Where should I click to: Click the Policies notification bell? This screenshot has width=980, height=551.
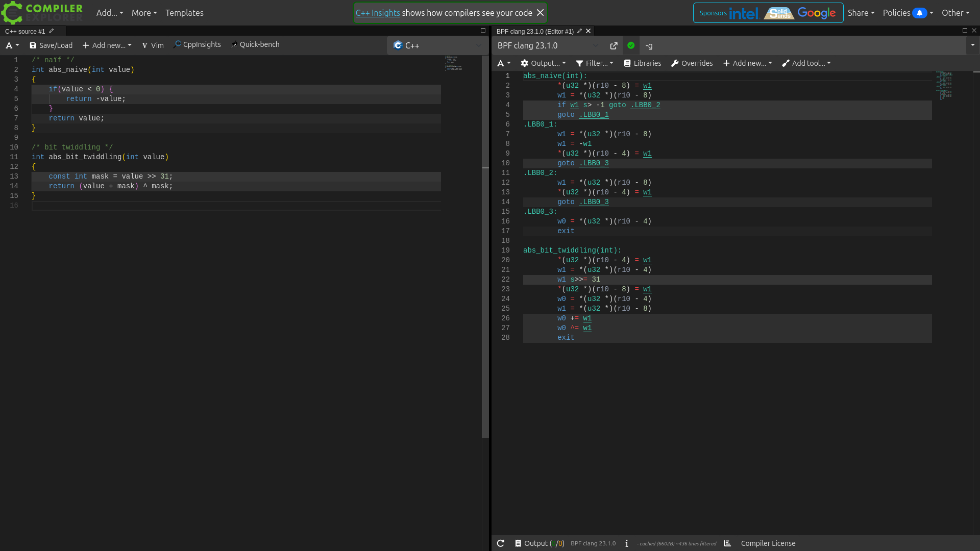click(919, 13)
